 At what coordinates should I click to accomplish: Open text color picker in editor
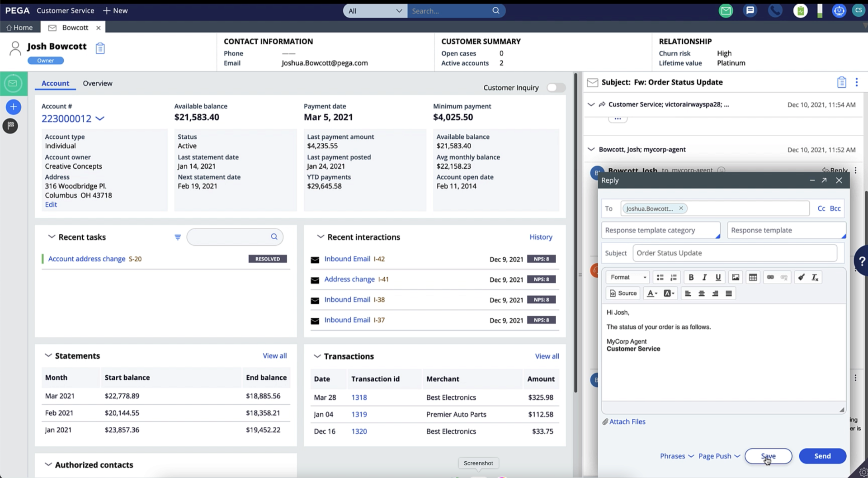(651, 293)
